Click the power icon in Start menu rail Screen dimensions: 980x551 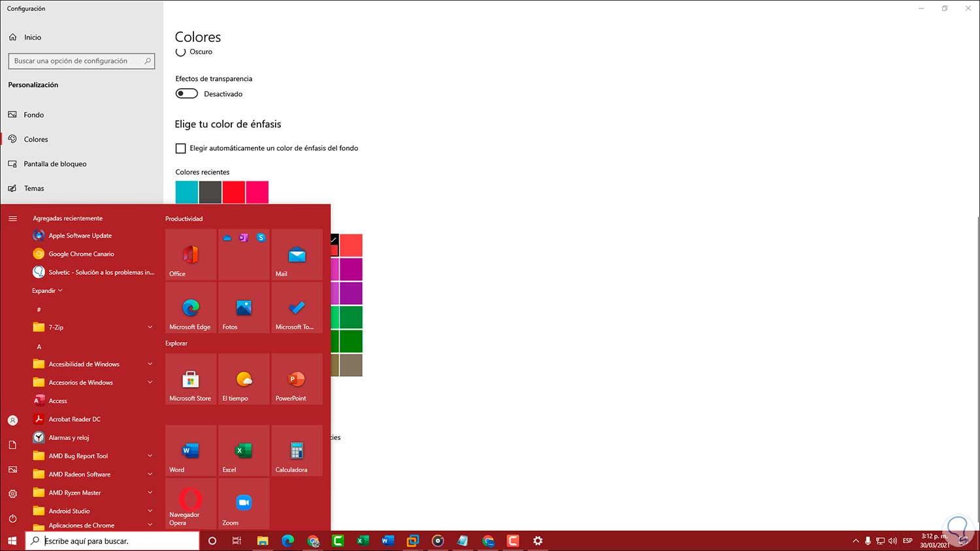(x=12, y=518)
